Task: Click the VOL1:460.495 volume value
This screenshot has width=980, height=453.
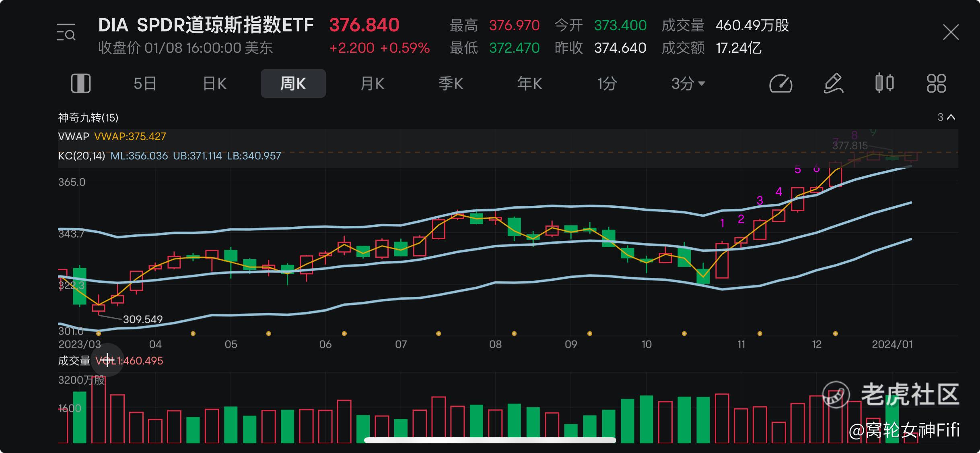Action: tap(129, 361)
